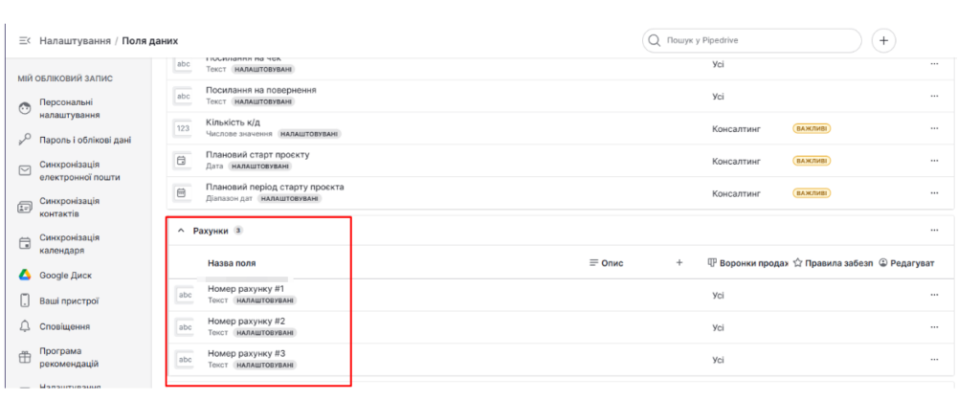Screen dimensions: 980x400
Task: Open Пароль і облікові дані
Action: tap(85, 140)
